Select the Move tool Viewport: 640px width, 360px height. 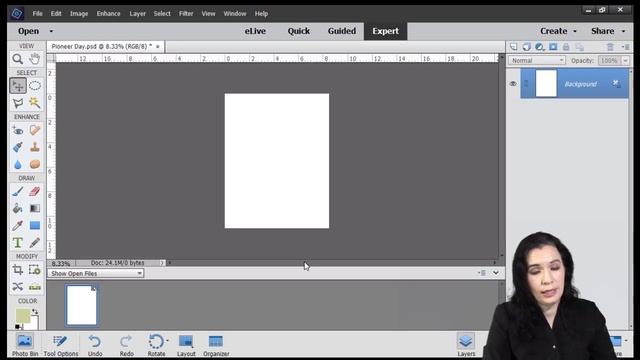18,86
